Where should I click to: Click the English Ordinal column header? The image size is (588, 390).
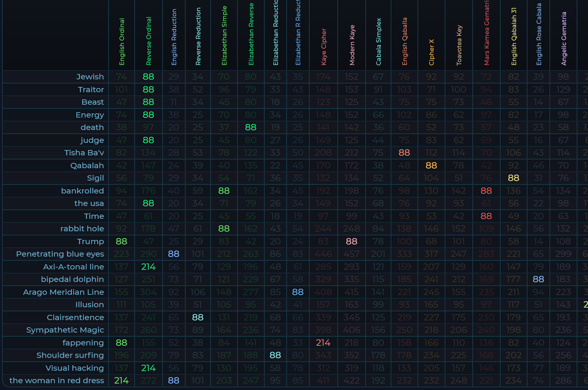pos(122,42)
